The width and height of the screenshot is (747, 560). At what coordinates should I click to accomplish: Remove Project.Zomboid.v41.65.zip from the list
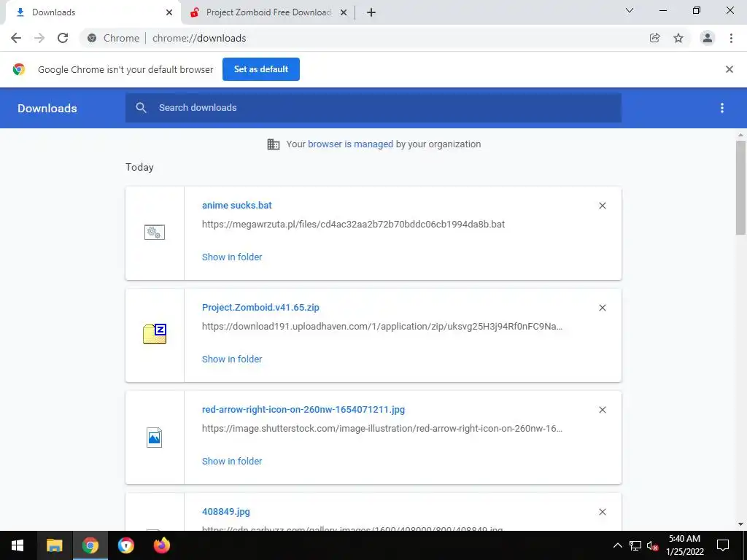[x=603, y=308]
